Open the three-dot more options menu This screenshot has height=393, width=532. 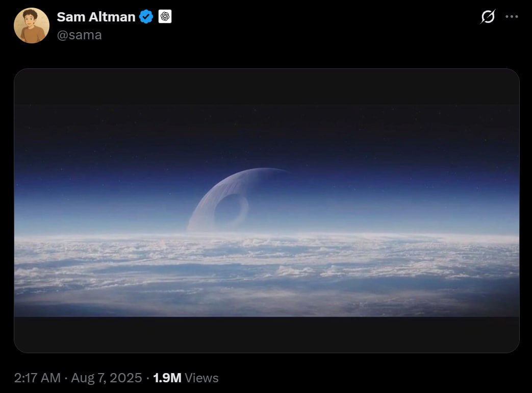[x=512, y=17]
